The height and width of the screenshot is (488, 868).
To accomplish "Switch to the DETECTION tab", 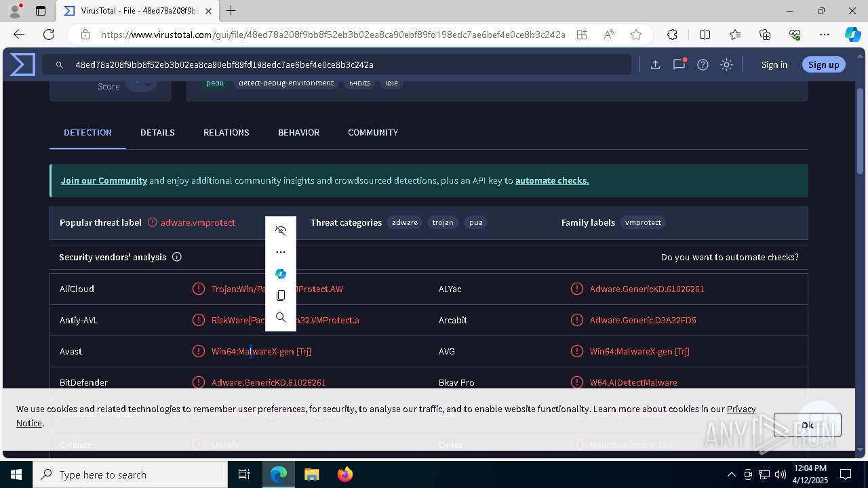I will click(88, 133).
